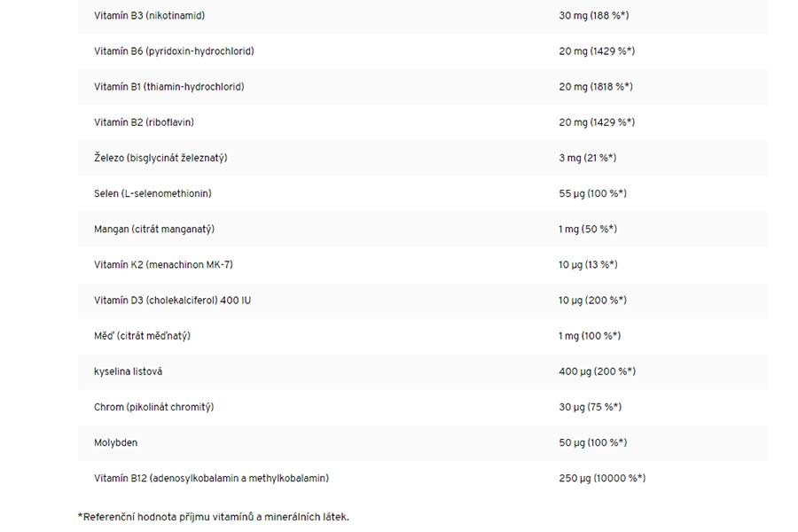This screenshot has height=532, width=798.
Task: Click the 30 mg (188 %*) value
Action: click(x=594, y=16)
